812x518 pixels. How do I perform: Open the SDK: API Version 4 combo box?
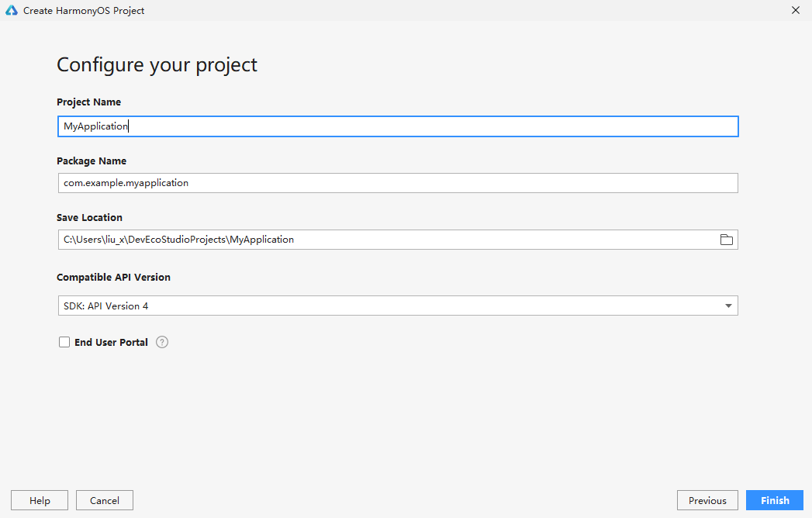pos(388,306)
